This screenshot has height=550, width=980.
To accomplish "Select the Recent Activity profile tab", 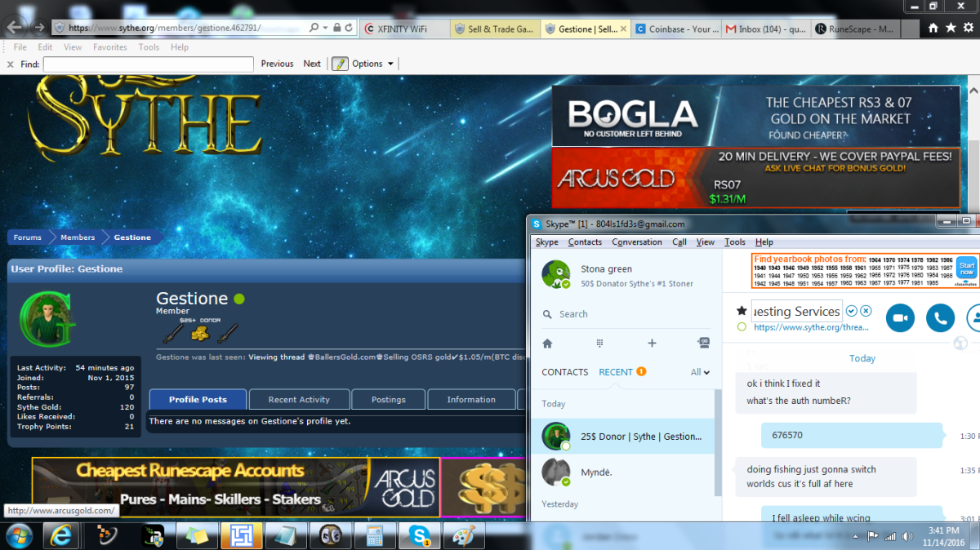I will coord(299,400).
